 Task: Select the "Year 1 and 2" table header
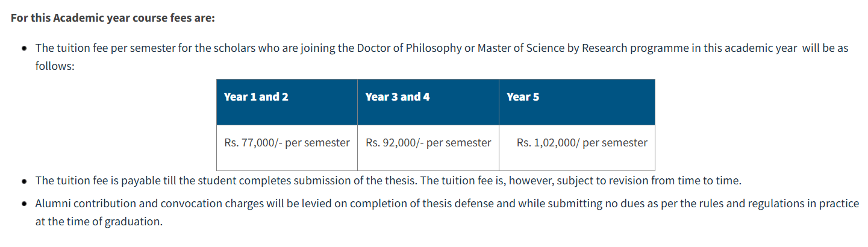[x=256, y=96]
